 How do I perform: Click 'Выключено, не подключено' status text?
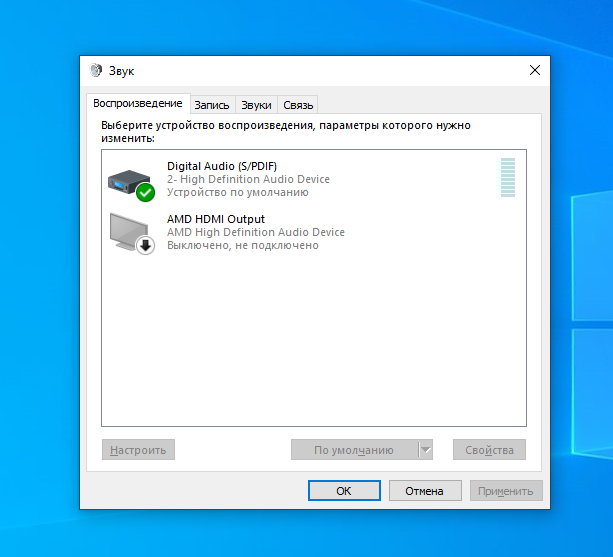click(x=243, y=245)
